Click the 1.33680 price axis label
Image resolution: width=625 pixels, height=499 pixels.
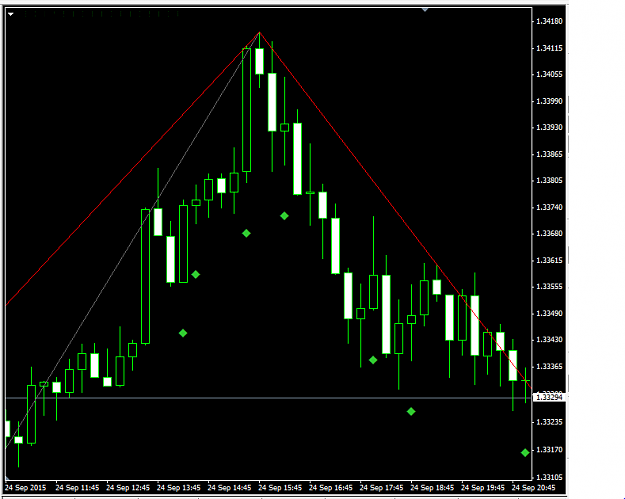tap(550, 233)
